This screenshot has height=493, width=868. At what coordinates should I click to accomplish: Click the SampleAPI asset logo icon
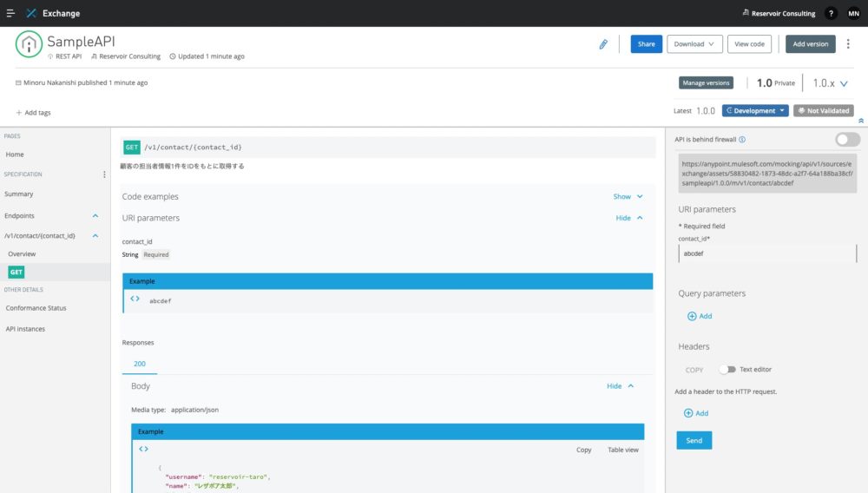(x=29, y=44)
